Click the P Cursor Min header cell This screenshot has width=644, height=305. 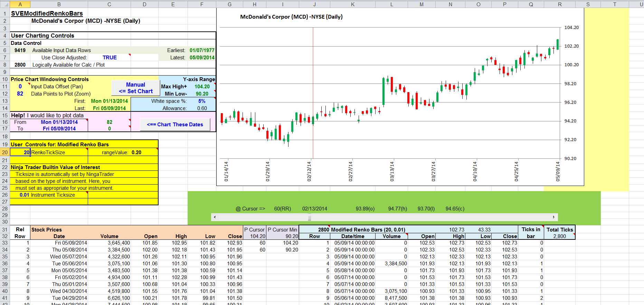click(282, 230)
